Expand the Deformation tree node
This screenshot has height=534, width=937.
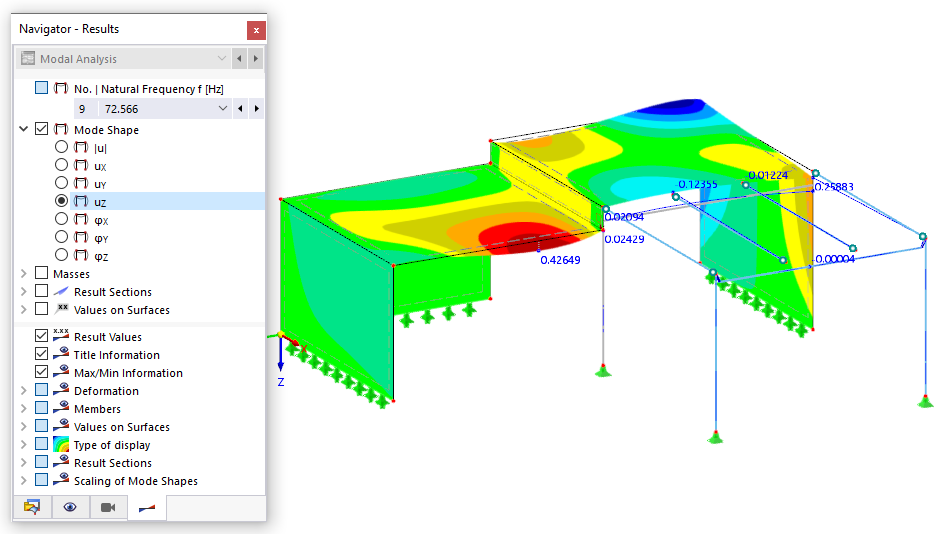tap(24, 391)
